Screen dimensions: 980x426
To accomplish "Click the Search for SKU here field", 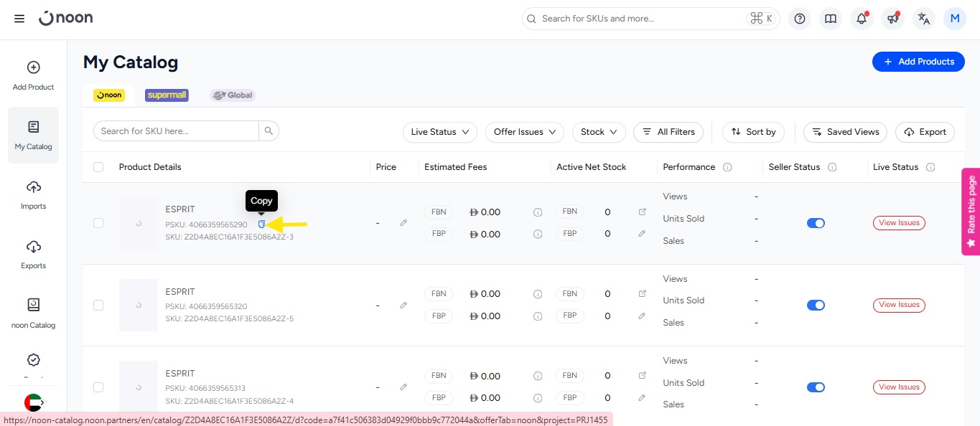I will pyautogui.click(x=176, y=131).
